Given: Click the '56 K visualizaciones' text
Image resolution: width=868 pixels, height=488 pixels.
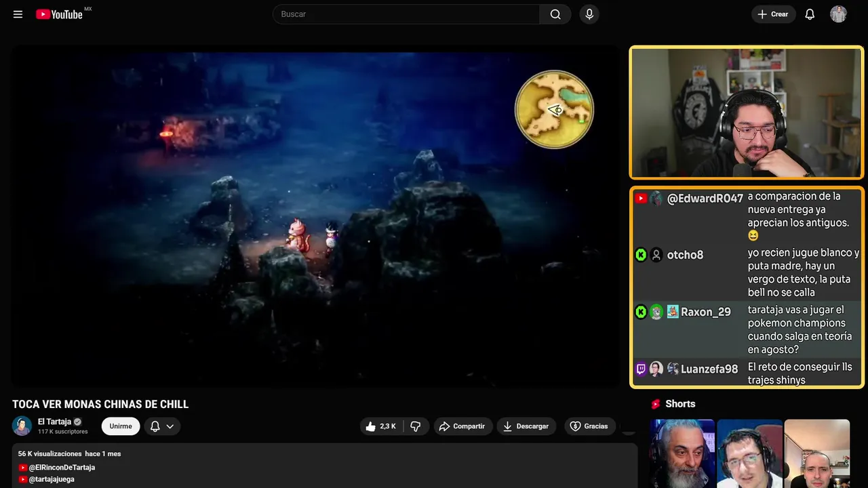Looking at the screenshot, I should (x=50, y=453).
